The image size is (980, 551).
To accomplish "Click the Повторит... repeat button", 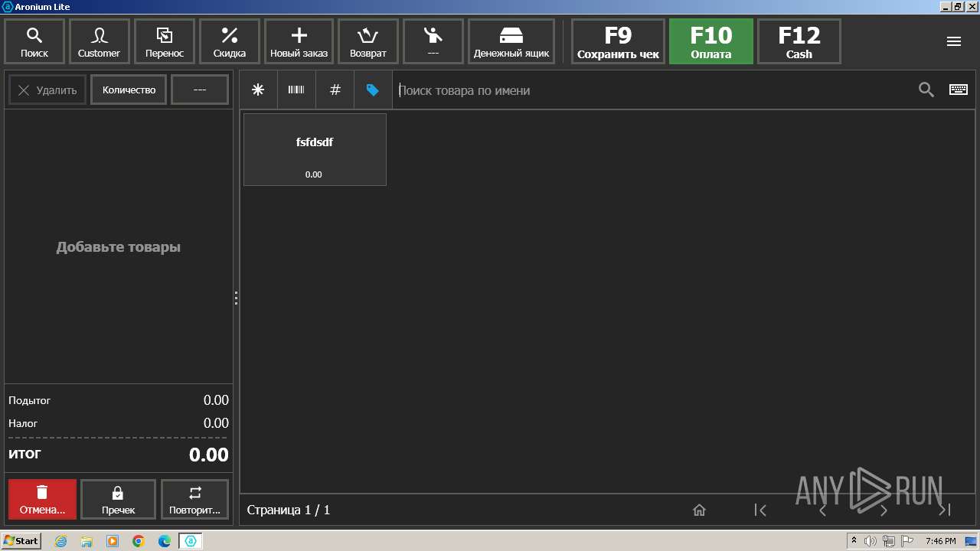I will 194,500.
